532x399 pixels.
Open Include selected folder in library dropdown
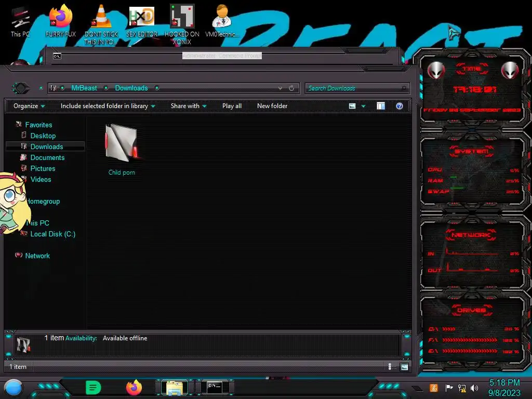pos(108,106)
